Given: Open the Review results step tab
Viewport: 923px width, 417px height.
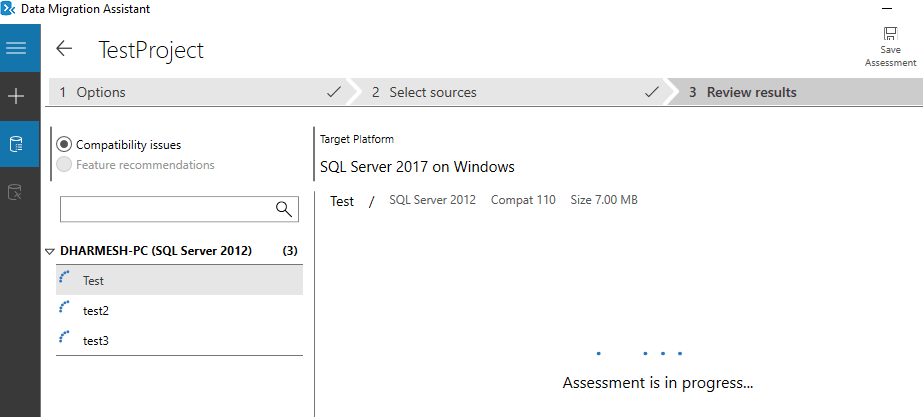Looking at the screenshot, I should (x=751, y=92).
